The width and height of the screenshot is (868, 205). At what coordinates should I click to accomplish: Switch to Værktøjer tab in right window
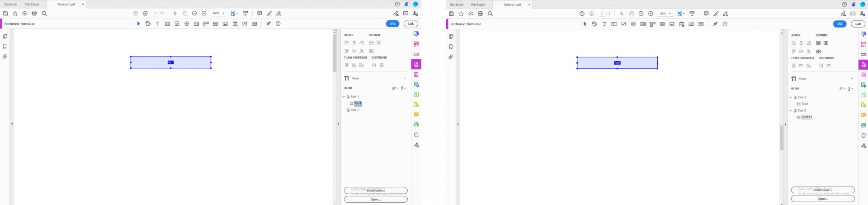[478, 5]
